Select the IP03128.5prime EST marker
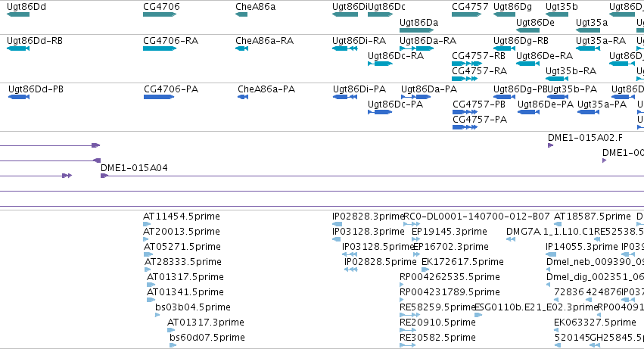Image resolution: width=644 pixels, height=349 pixels. pos(350,254)
